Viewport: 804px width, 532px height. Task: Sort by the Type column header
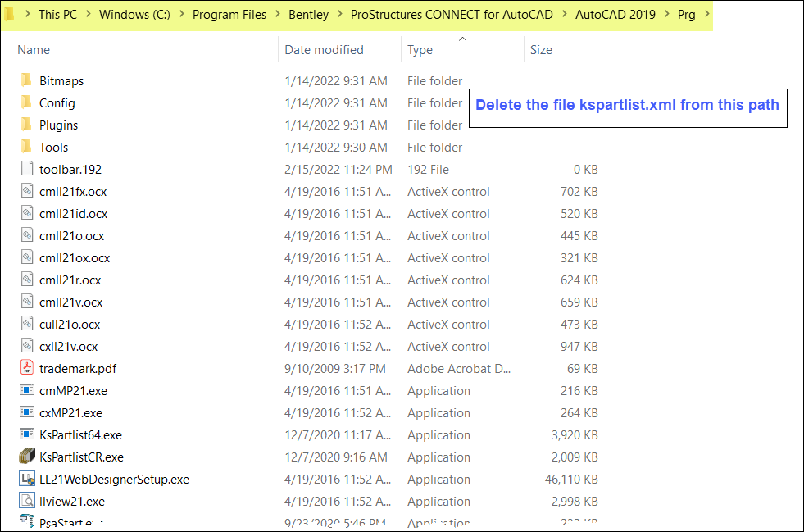[x=420, y=50]
